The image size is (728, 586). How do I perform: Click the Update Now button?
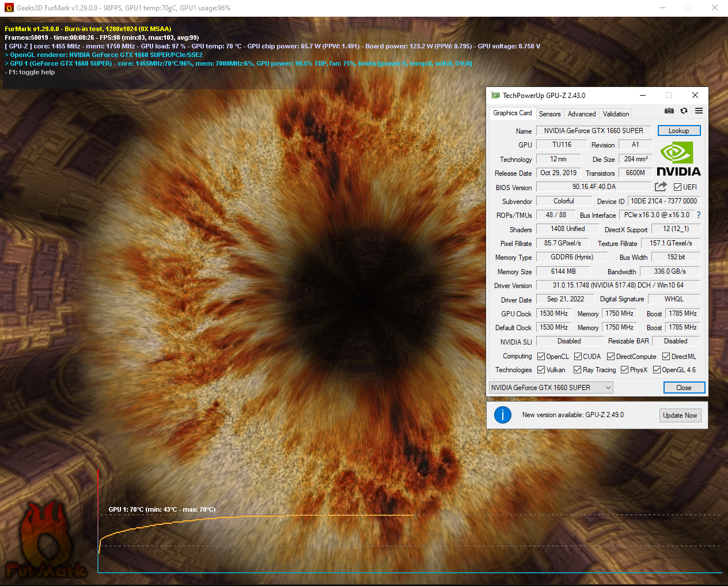680,415
